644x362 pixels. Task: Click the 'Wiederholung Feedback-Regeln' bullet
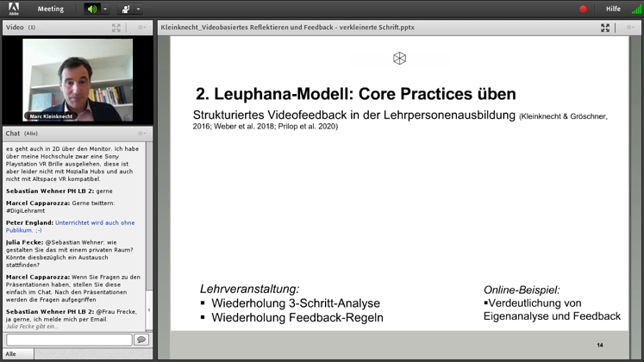point(297,318)
